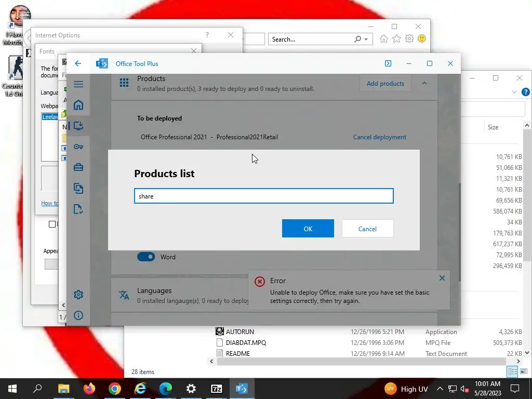Viewport: 532px width, 399px height.
Task: Switch Explorer to large icons view
Action: 524,371
